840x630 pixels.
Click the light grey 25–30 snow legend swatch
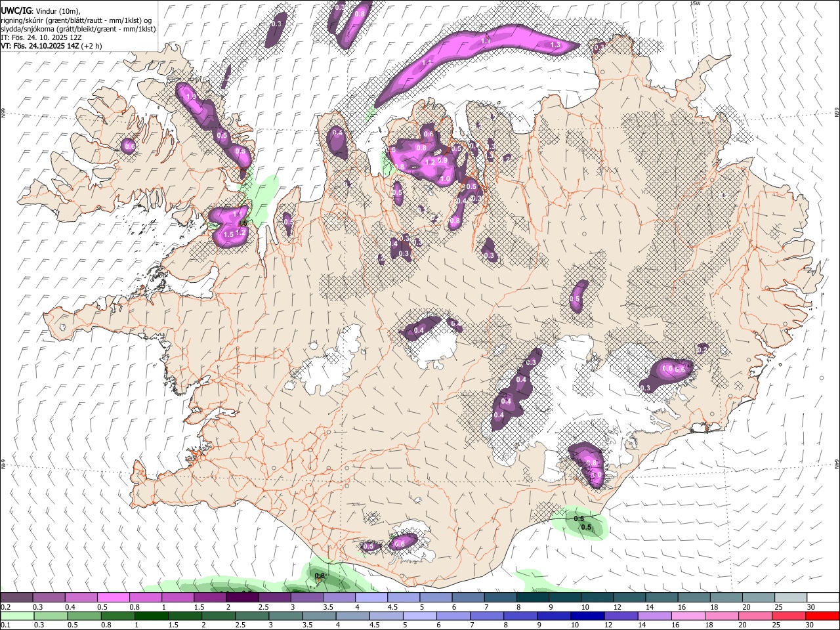(791, 598)
